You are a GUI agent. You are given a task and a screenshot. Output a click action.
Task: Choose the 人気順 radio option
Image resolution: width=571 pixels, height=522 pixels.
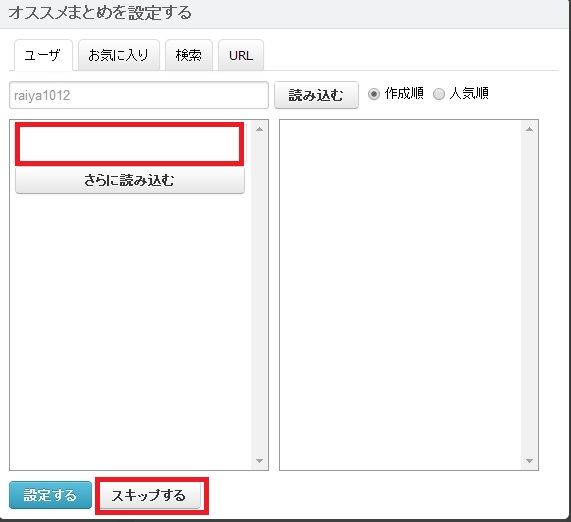(x=439, y=94)
